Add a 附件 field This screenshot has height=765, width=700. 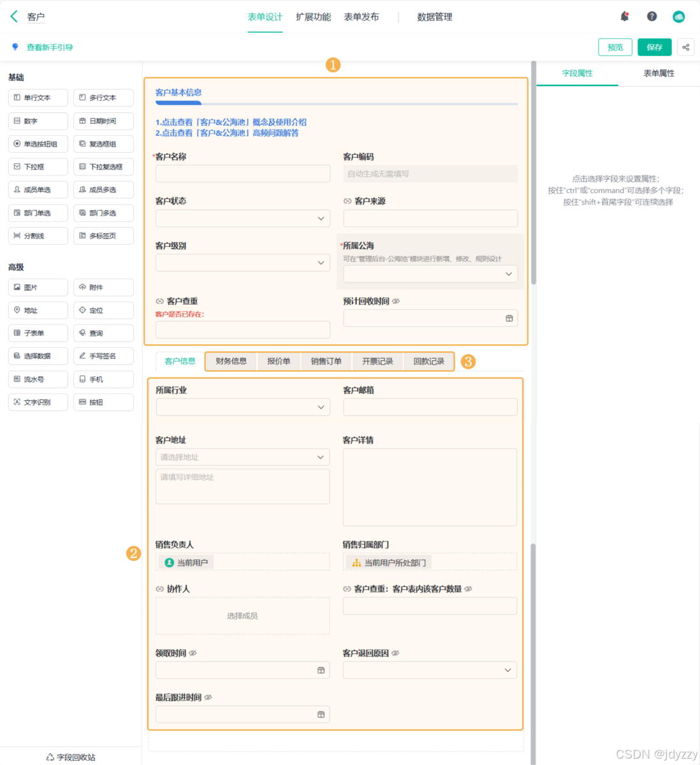click(103, 288)
